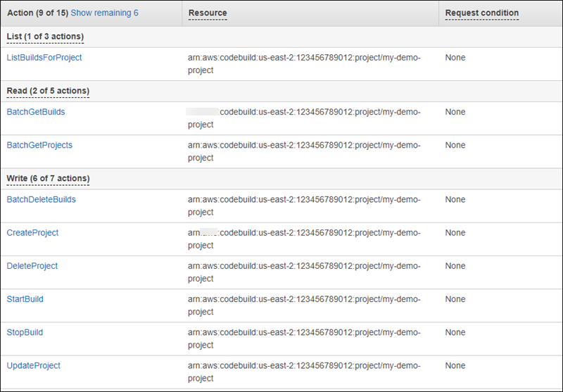Select the UpdateProject action link

34,366
